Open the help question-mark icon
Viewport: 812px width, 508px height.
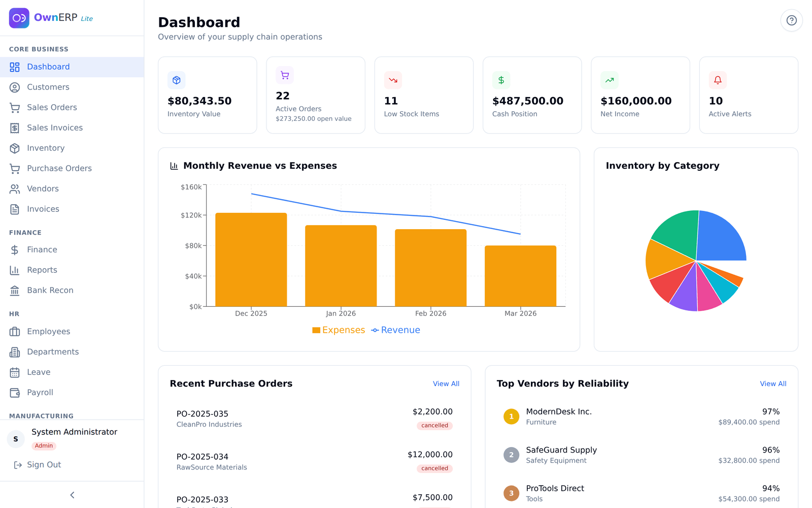pyautogui.click(x=791, y=20)
